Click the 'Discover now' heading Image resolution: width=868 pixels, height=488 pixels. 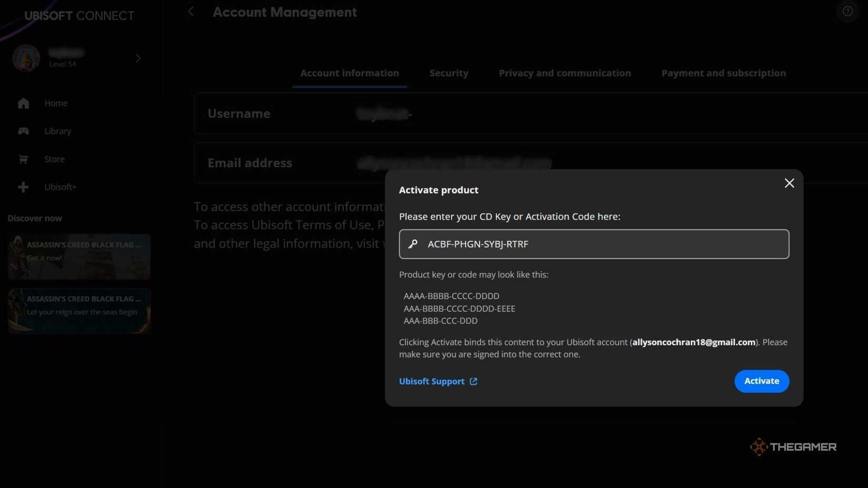tap(35, 218)
